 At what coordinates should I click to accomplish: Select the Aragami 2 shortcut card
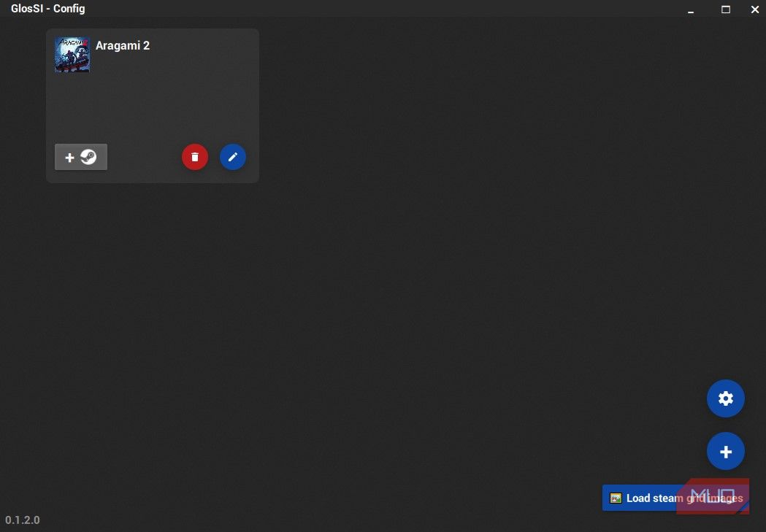tap(152, 105)
